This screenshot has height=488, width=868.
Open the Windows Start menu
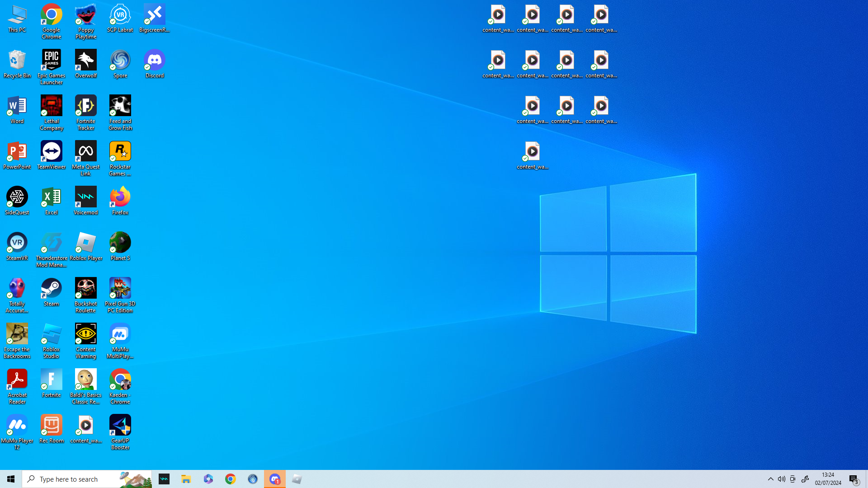(11, 479)
